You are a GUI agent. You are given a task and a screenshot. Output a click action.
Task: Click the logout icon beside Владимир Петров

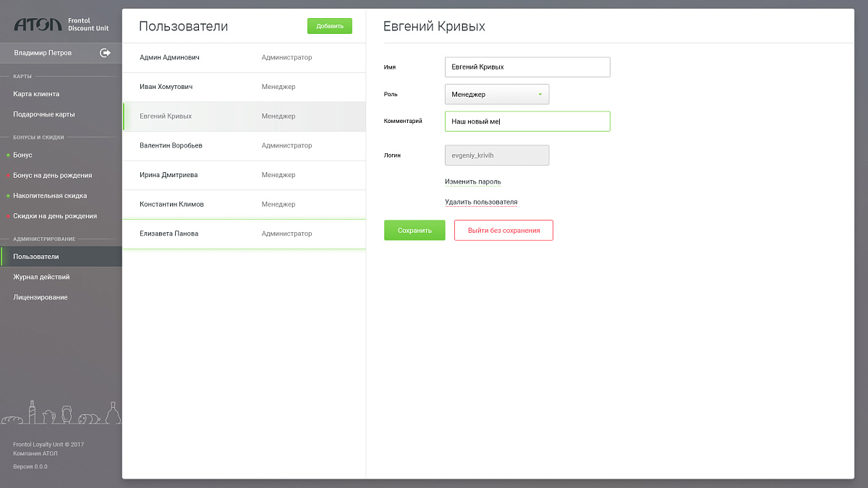(105, 53)
